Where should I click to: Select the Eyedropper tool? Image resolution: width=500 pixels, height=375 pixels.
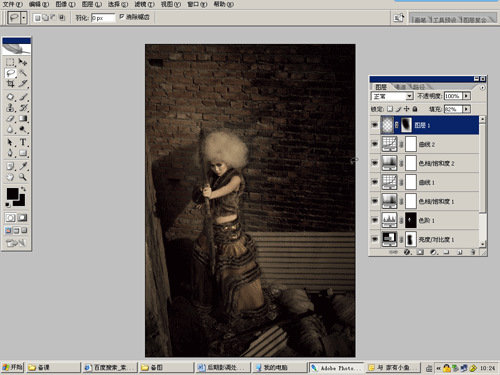pyautogui.click(x=23, y=166)
